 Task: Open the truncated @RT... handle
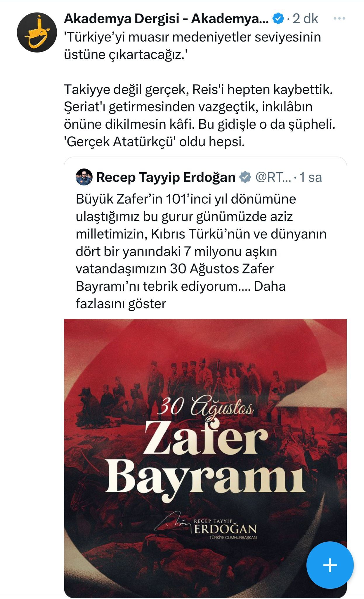(x=273, y=177)
